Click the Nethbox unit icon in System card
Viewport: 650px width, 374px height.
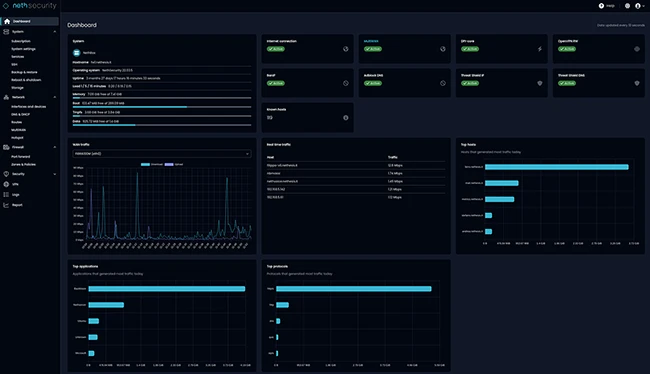tap(76, 53)
